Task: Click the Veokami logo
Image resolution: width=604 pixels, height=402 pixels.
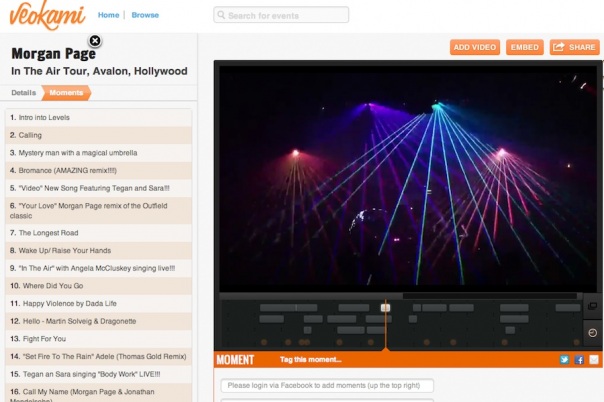Action: (x=47, y=15)
